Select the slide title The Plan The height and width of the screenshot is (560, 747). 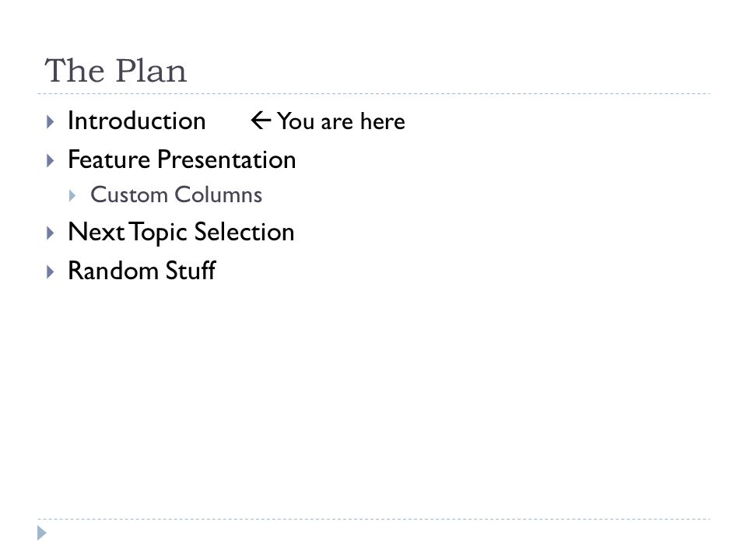coord(116,71)
